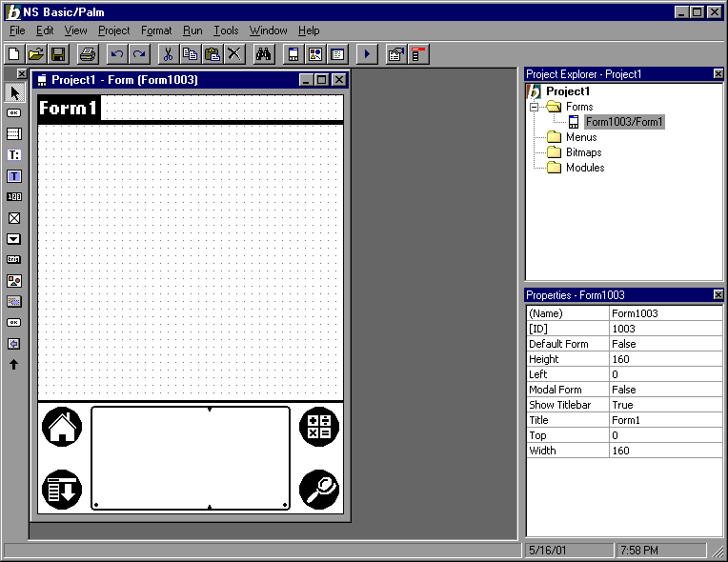Image resolution: width=728 pixels, height=562 pixels.
Task: Click the Menu silkscreen icon on form
Action: pyautogui.click(x=62, y=490)
